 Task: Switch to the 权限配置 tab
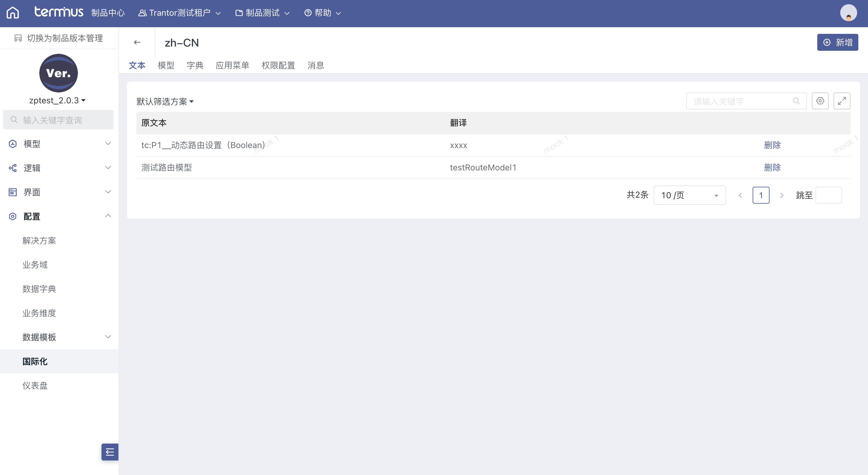(x=278, y=65)
